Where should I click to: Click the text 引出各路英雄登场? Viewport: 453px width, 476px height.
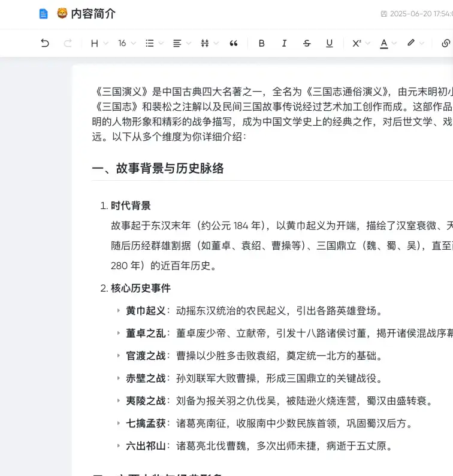(336, 311)
